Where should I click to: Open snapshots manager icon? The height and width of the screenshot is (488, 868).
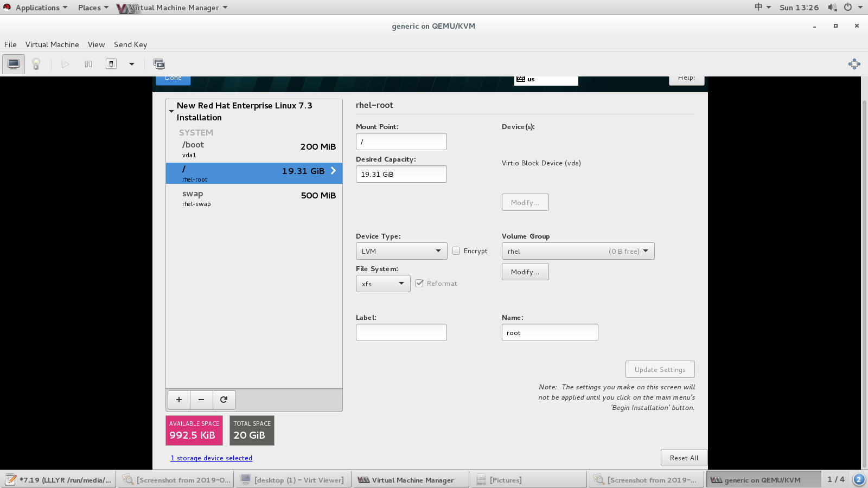click(159, 64)
